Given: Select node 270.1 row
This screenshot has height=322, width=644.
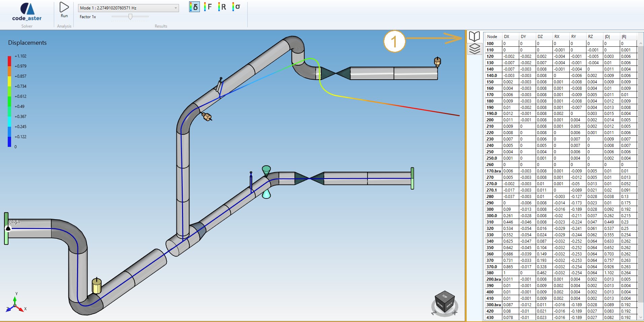Looking at the screenshot, I should coord(561,190).
